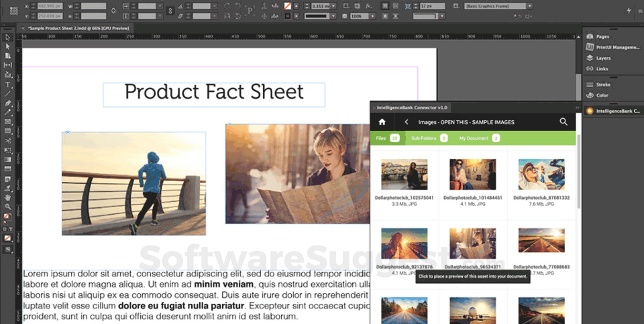Click the lightning Quick Apply icon
The width and height of the screenshot is (644, 324).
[x=629, y=11]
